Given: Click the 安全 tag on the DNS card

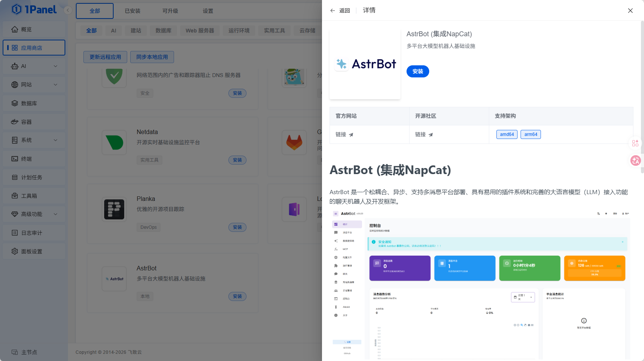Looking at the screenshot, I should (x=145, y=93).
